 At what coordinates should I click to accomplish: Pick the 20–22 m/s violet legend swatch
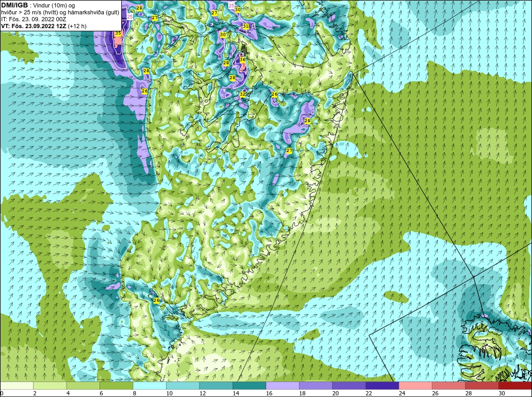(349, 385)
